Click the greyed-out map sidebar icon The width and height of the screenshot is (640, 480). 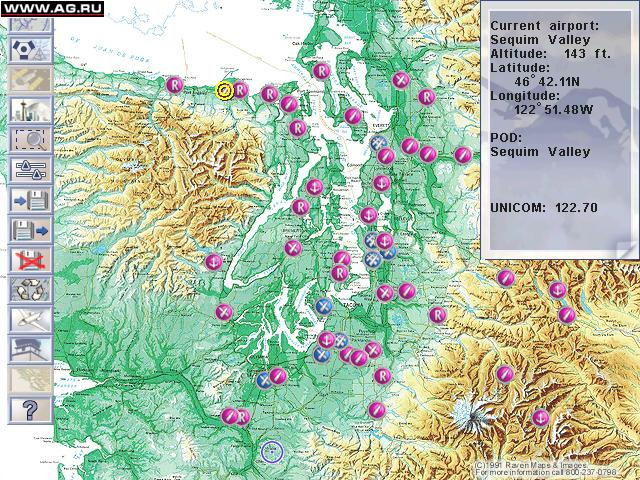point(31,379)
